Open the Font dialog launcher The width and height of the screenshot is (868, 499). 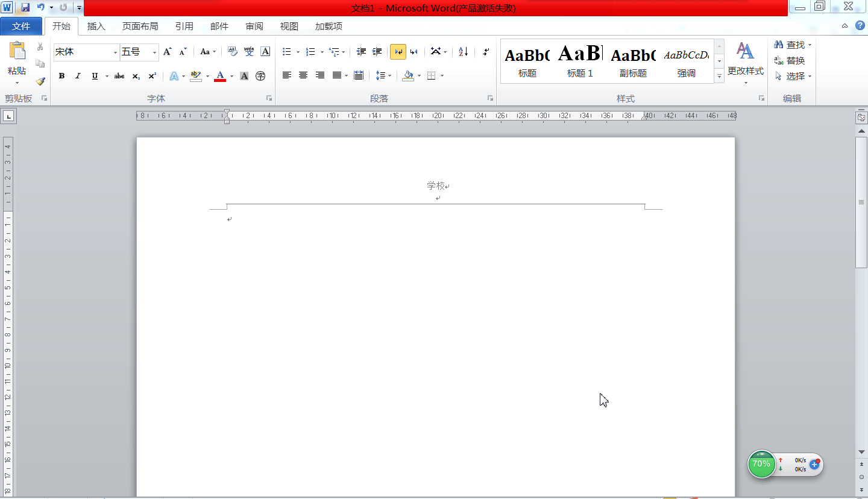tap(269, 98)
